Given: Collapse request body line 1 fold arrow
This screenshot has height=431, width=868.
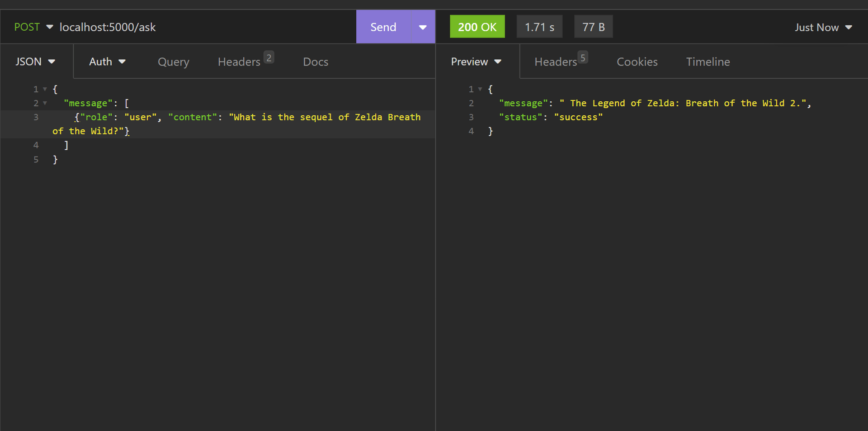Looking at the screenshot, I should pos(45,89).
